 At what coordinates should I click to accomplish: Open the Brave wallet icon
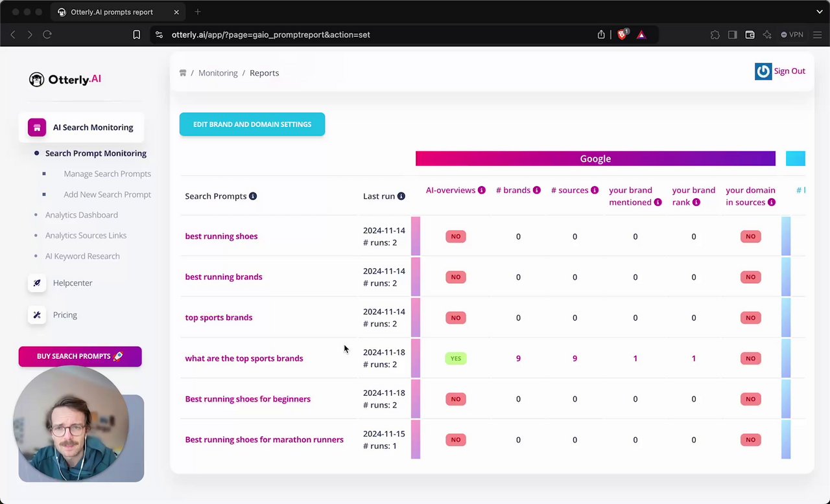pos(750,35)
